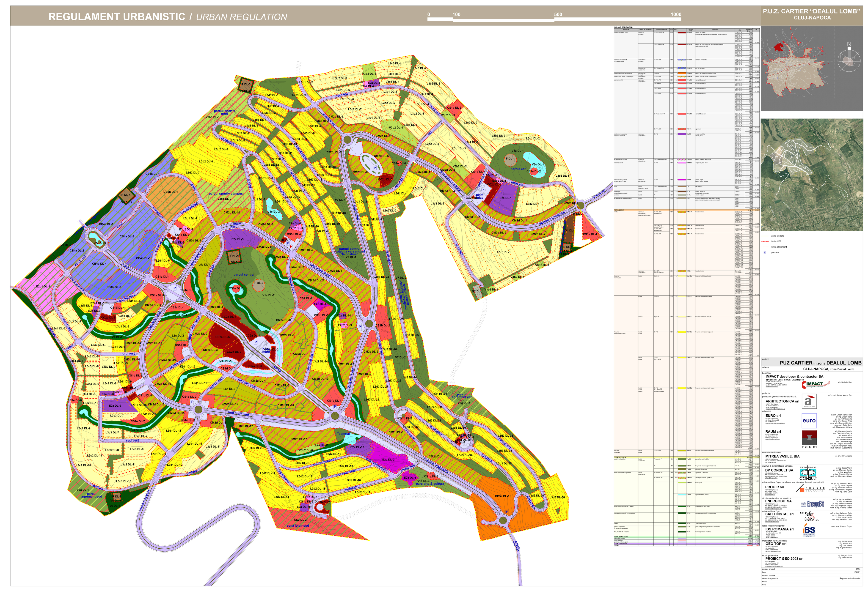The width and height of the screenshot is (868, 591).
Task: Click the E2b1 DL-1 pink zone label
Action: coord(43,287)
